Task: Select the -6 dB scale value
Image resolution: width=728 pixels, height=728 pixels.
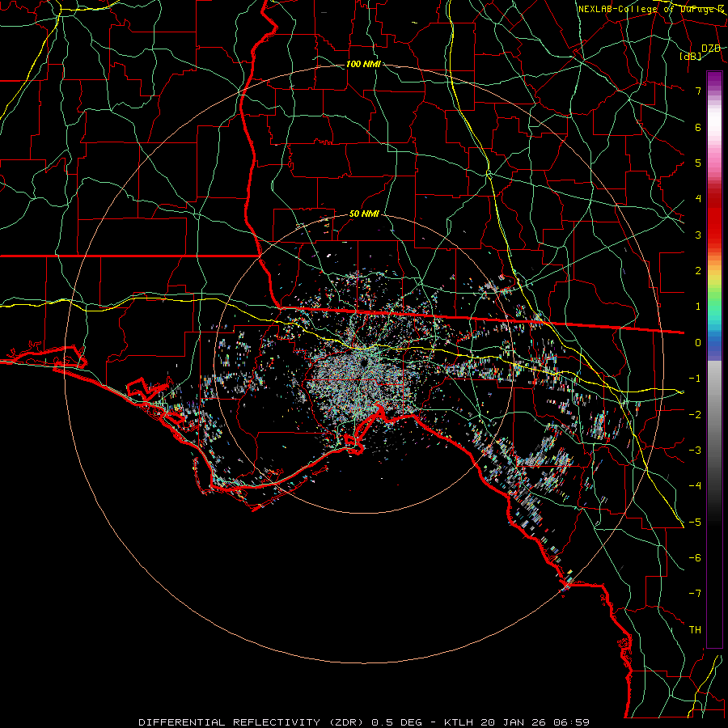Action: pos(695,558)
